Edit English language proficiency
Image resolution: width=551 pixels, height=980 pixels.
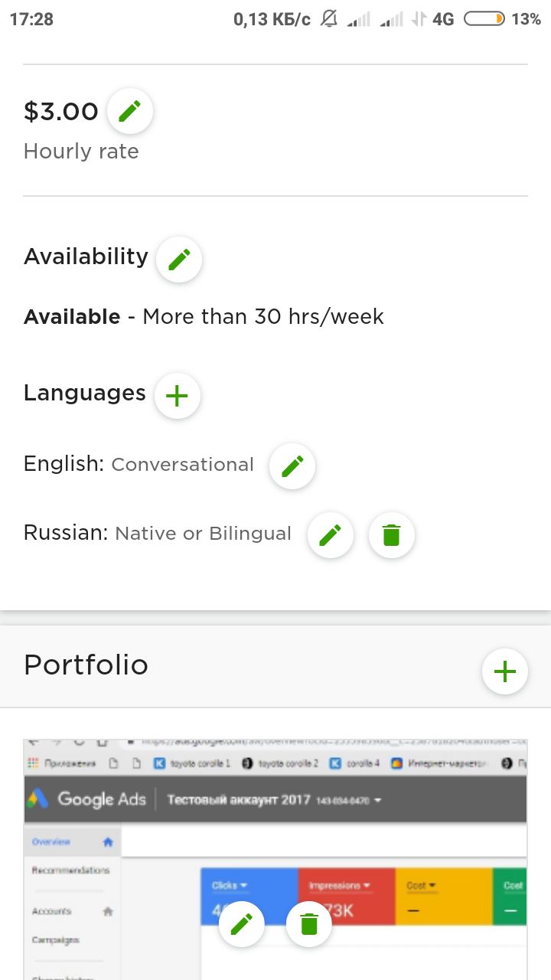[x=292, y=465]
